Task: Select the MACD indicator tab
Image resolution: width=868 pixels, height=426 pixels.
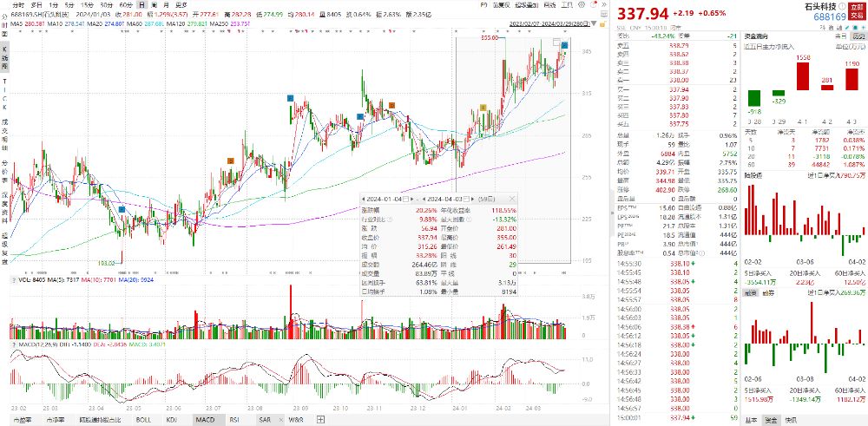Action: (x=205, y=420)
